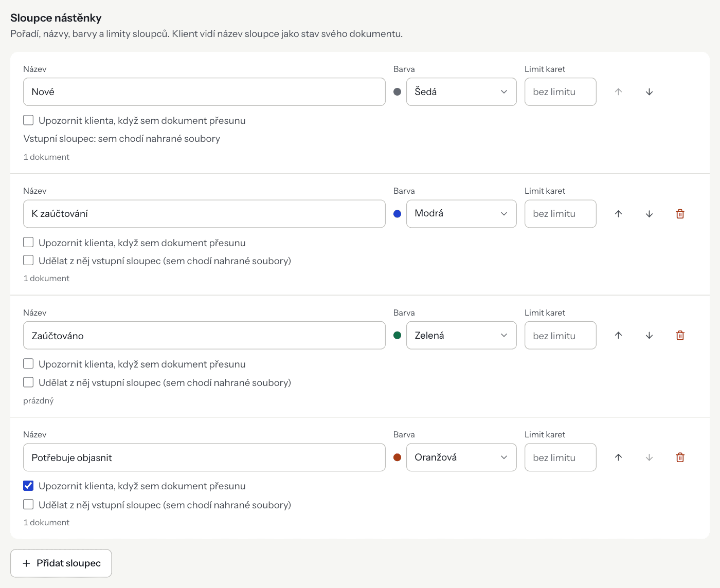The width and height of the screenshot is (720, 588).
Task: Enable client notification for Zaúčtováno
Action: coord(28,364)
